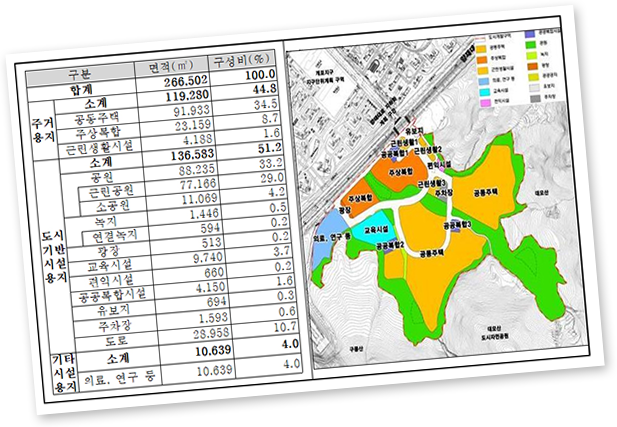Click the gray 주차장 legend swatch
617x427 pixels.
click(535, 98)
